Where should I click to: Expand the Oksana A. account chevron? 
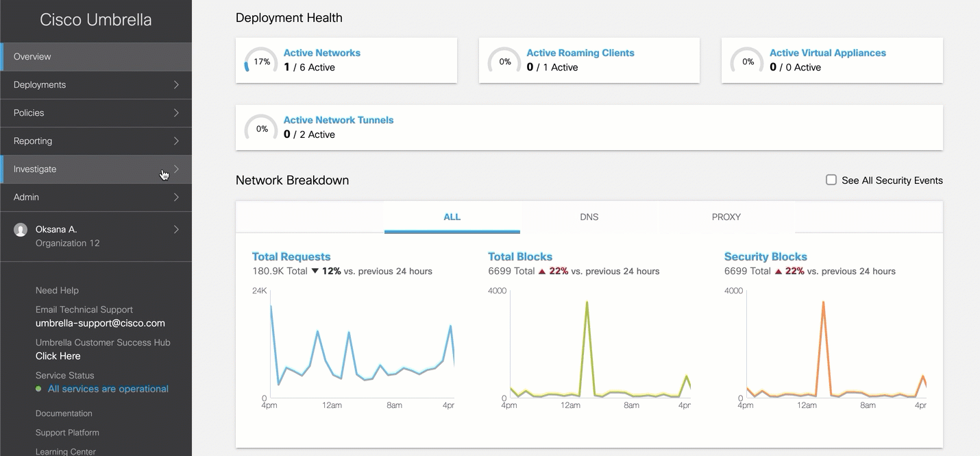coord(176,230)
